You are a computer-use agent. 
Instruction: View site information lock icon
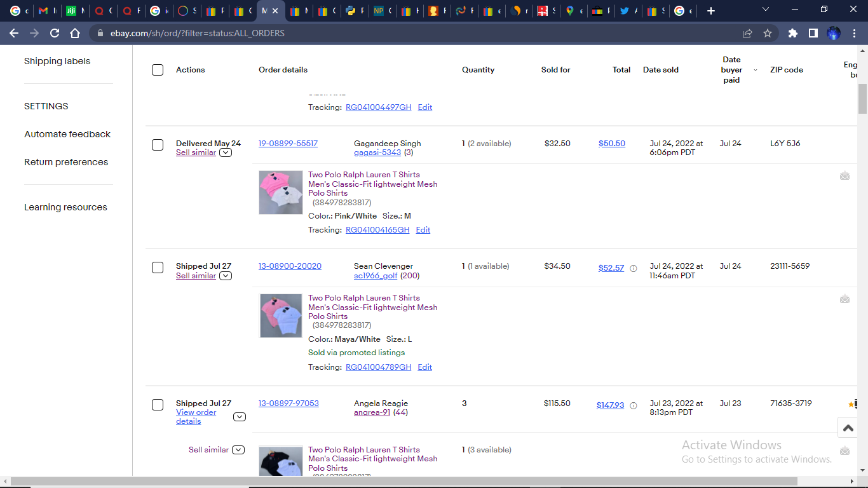(x=100, y=33)
